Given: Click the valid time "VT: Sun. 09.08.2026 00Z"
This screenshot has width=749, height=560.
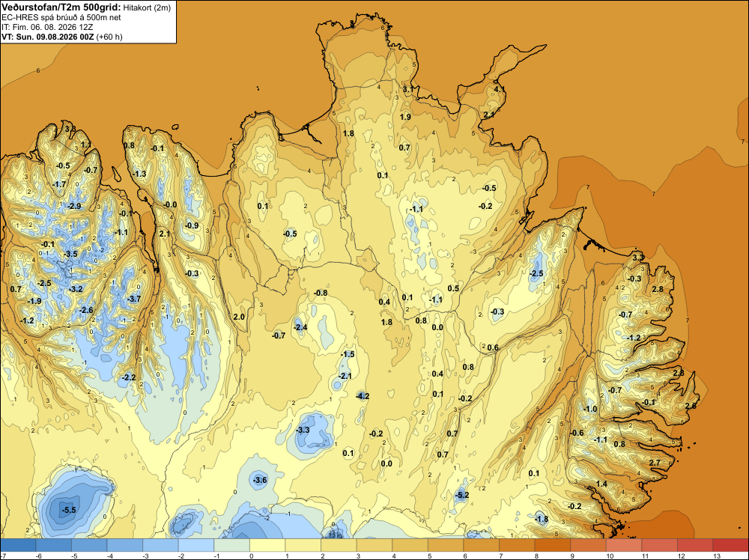Looking at the screenshot, I should pos(48,37).
